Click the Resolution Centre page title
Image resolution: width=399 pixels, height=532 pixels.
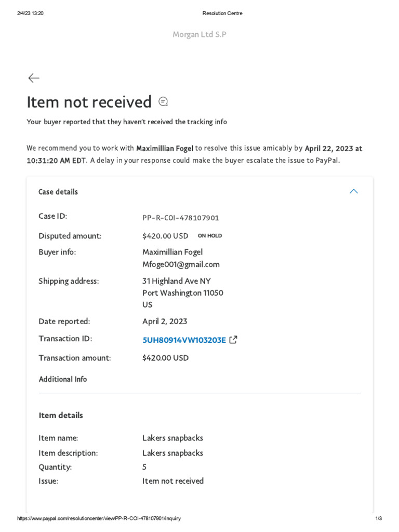click(x=222, y=14)
